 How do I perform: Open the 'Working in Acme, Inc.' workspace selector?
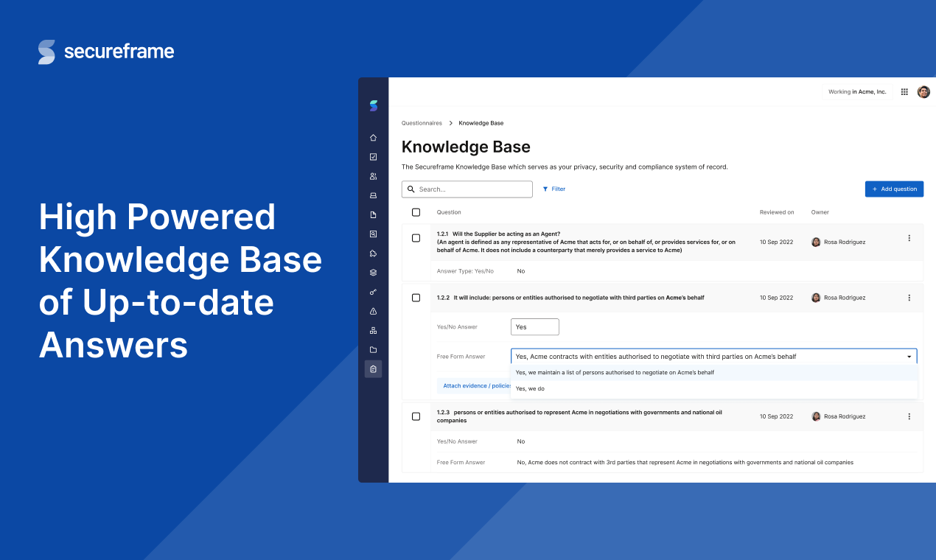tap(857, 92)
